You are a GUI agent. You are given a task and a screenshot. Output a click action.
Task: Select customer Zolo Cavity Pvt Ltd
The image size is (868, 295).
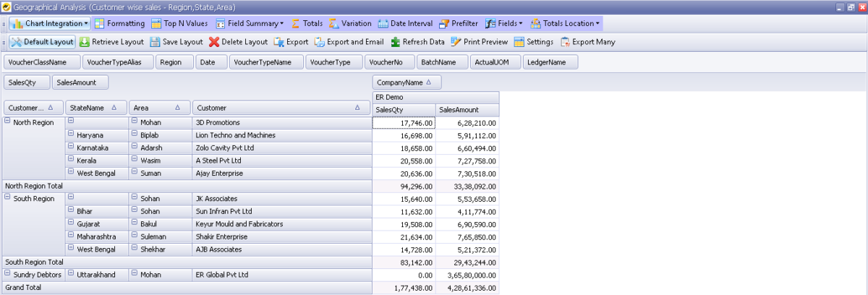pos(282,148)
